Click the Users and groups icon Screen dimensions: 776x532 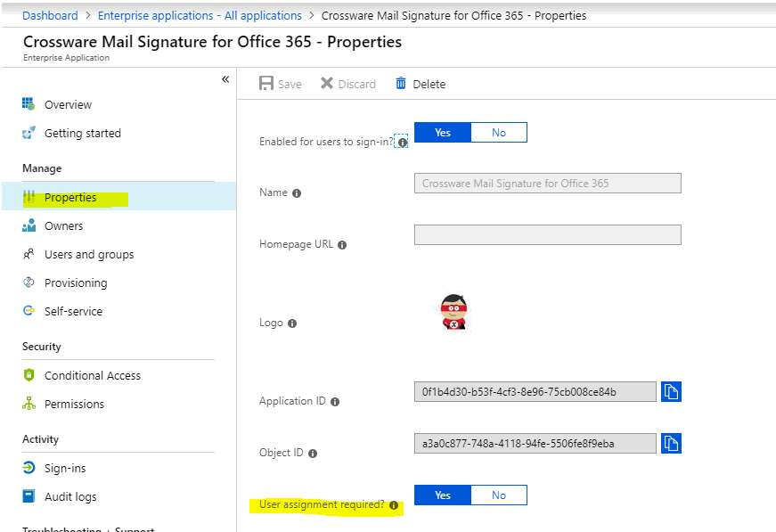(x=29, y=254)
